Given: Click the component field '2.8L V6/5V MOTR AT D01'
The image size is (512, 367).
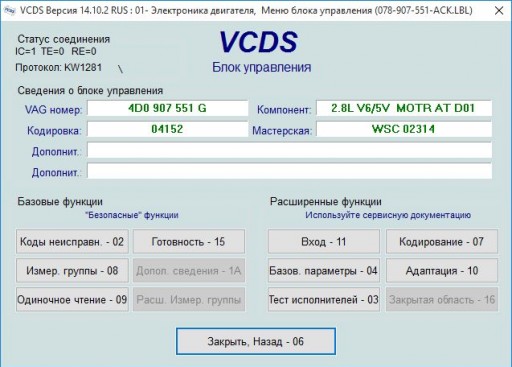Looking at the screenshot, I should (404, 108).
